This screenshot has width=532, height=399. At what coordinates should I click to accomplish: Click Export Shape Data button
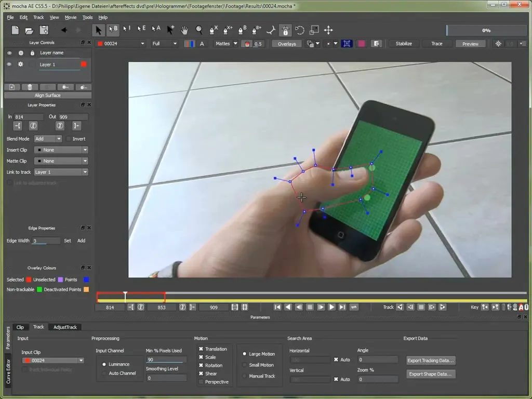point(431,374)
